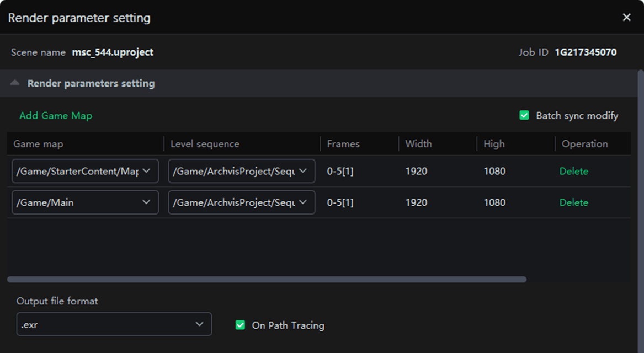Collapse the Render parameters setting section
This screenshot has width=644, height=353.
[15, 83]
